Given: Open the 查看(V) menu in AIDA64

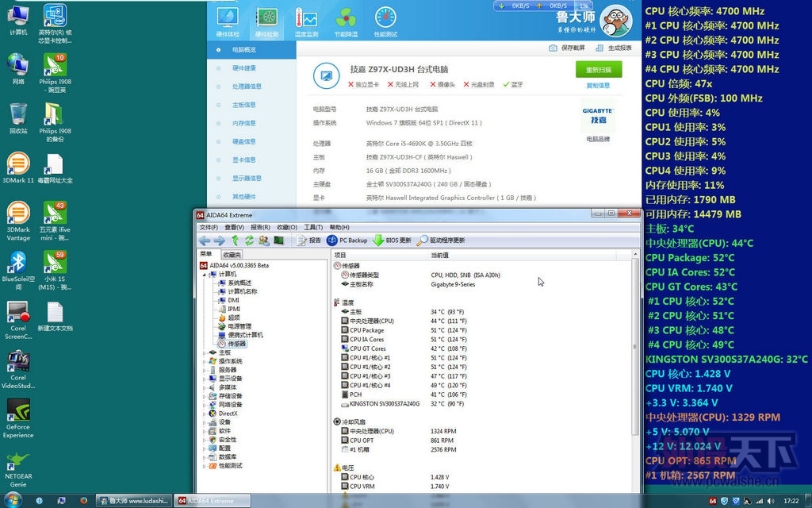Looking at the screenshot, I should [x=234, y=227].
